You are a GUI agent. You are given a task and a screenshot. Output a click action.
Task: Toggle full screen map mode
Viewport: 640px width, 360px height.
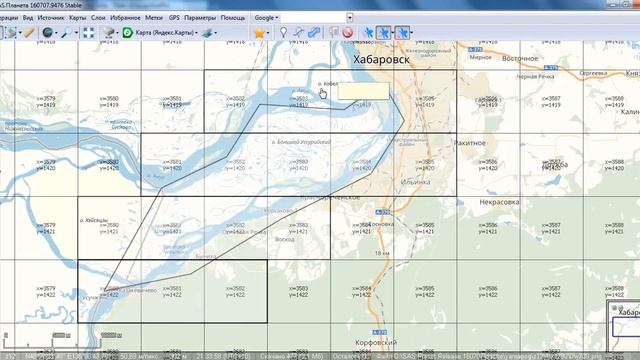89,33
